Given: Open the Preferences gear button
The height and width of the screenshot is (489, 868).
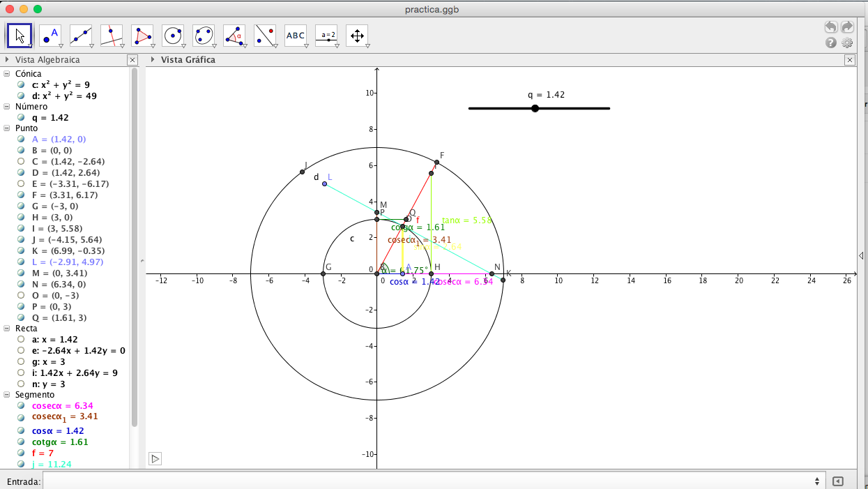Looking at the screenshot, I should tap(846, 43).
